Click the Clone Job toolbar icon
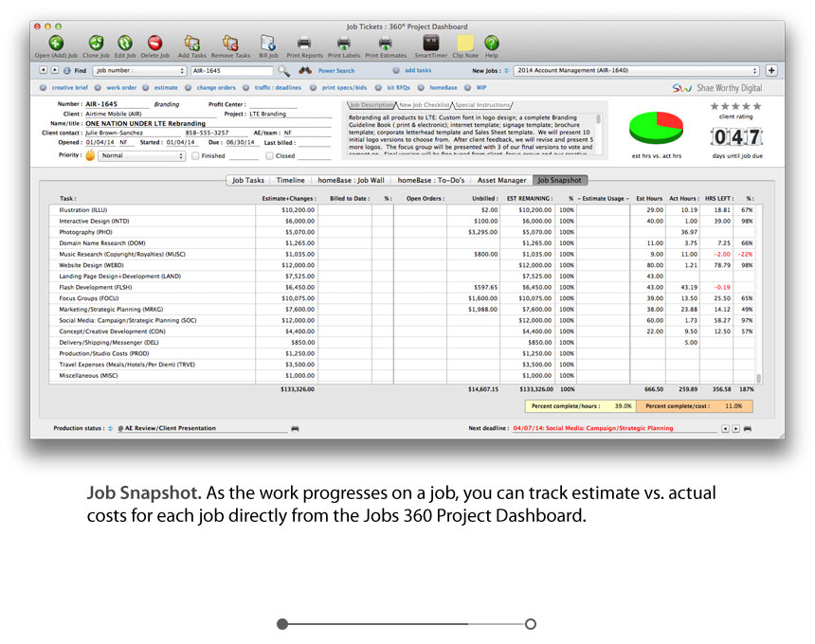The width and height of the screenshot is (815, 644). [x=96, y=43]
